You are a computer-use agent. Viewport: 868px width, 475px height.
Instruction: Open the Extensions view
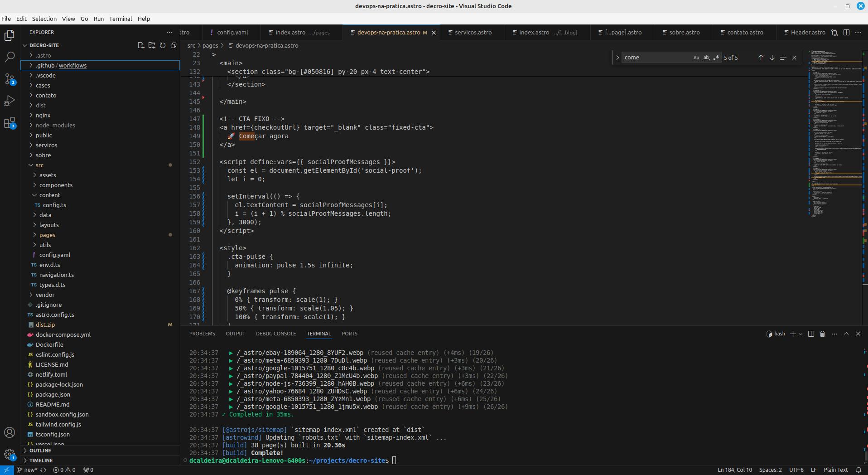(x=10, y=122)
